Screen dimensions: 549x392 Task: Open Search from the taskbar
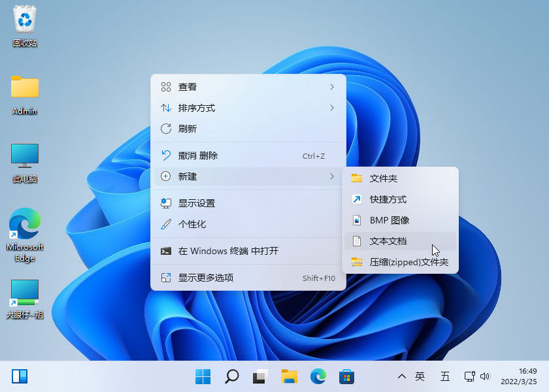tap(232, 376)
